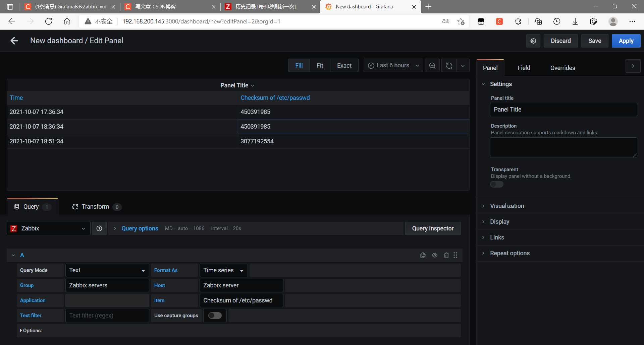
Task: Select the Exact panel size option
Action: pyautogui.click(x=344, y=65)
